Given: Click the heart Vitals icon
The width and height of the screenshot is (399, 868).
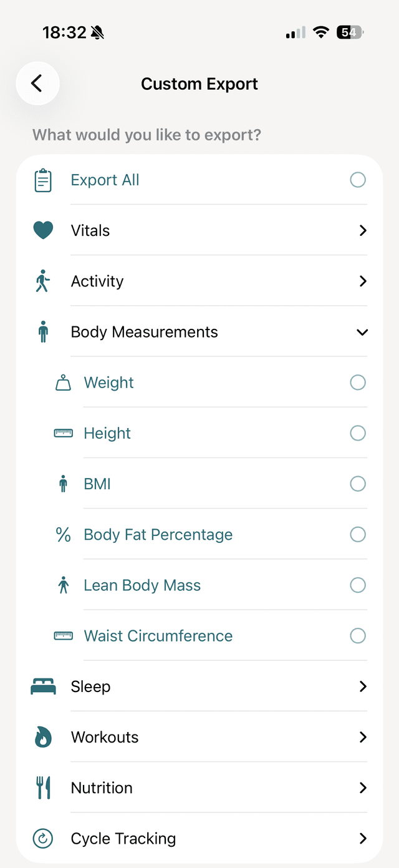Looking at the screenshot, I should point(43,230).
